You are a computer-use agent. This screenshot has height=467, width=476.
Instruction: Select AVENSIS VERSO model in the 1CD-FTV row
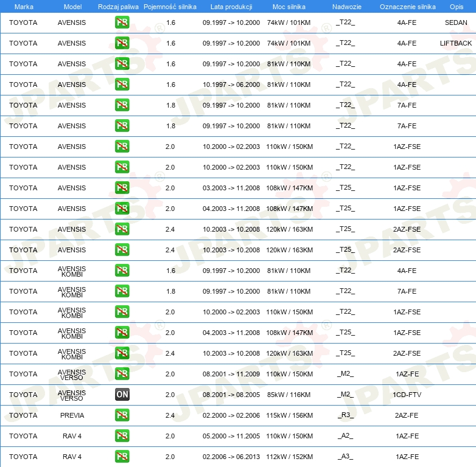[72, 395]
